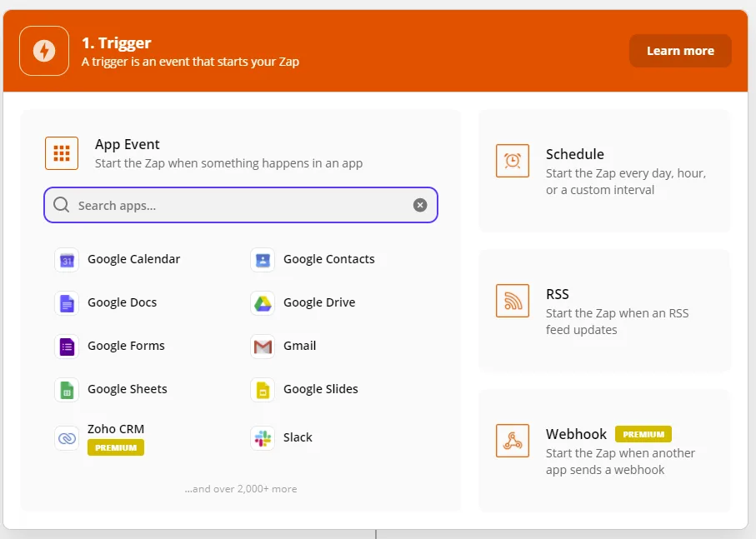Screen dimensions: 756x539
Task: Select the Schedule trigger title
Action: click(x=575, y=154)
